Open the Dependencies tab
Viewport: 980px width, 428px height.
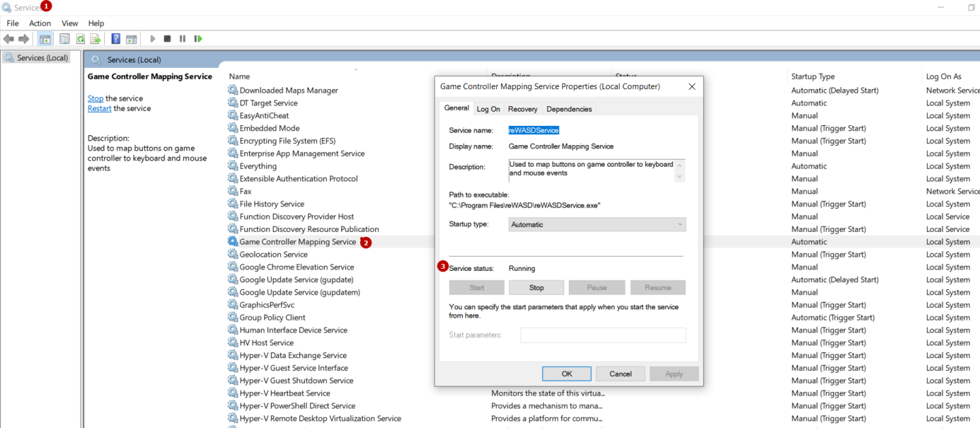pyautogui.click(x=569, y=109)
